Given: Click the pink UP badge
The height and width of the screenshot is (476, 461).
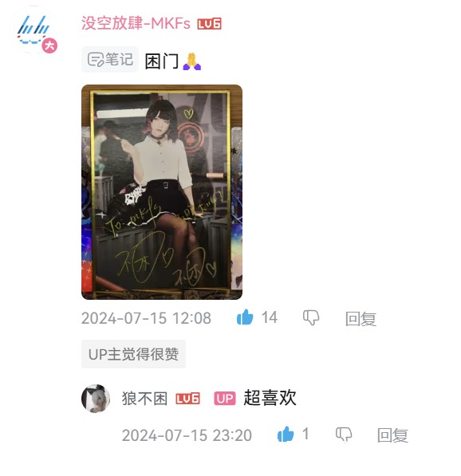Looking at the screenshot, I should point(225,399).
